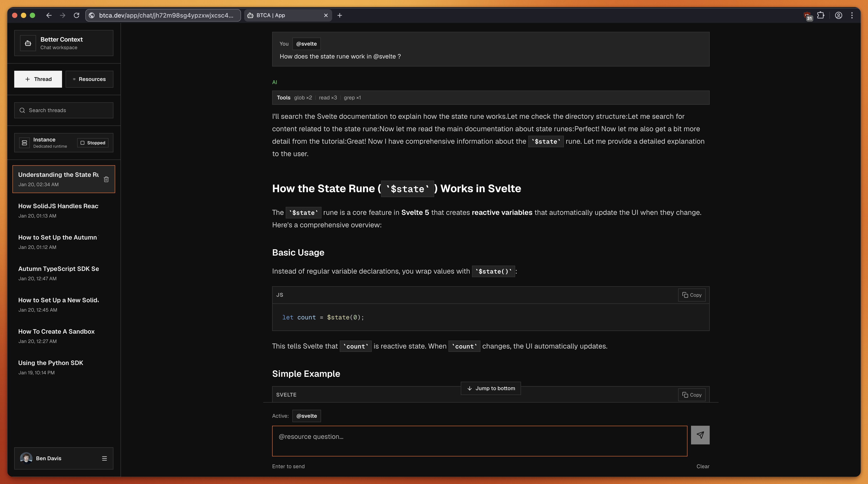Delete the Understanding the State Rune thread
868x484 pixels.
pyautogui.click(x=106, y=179)
